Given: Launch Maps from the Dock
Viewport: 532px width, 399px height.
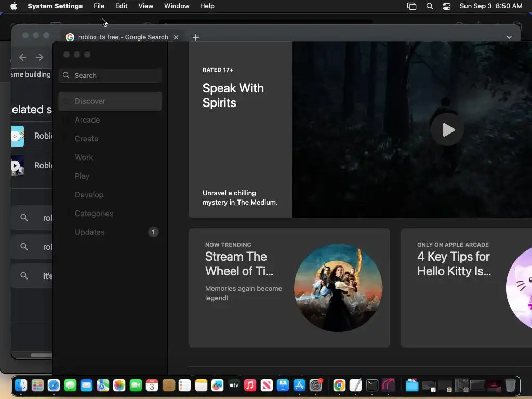Looking at the screenshot, I should pyautogui.click(x=103, y=385).
